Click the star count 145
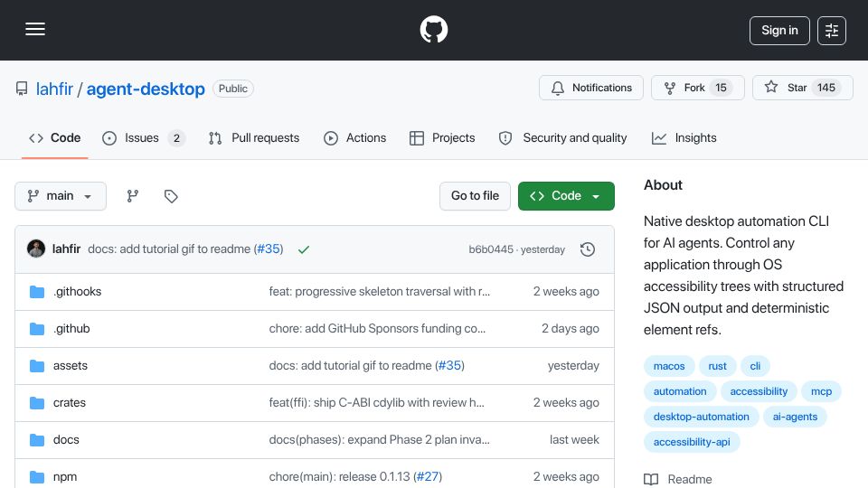The image size is (868, 488). click(826, 88)
